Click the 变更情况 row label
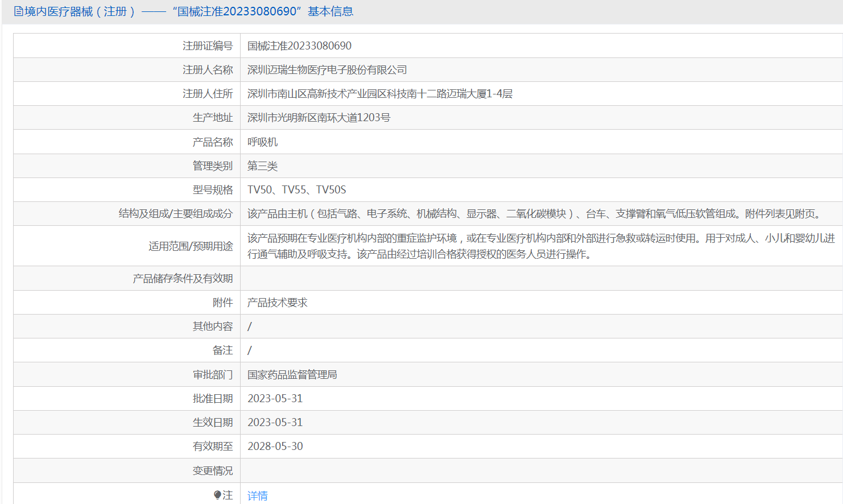Screen dimensions: 843x504 pyautogui.click(x=212, y=471)
